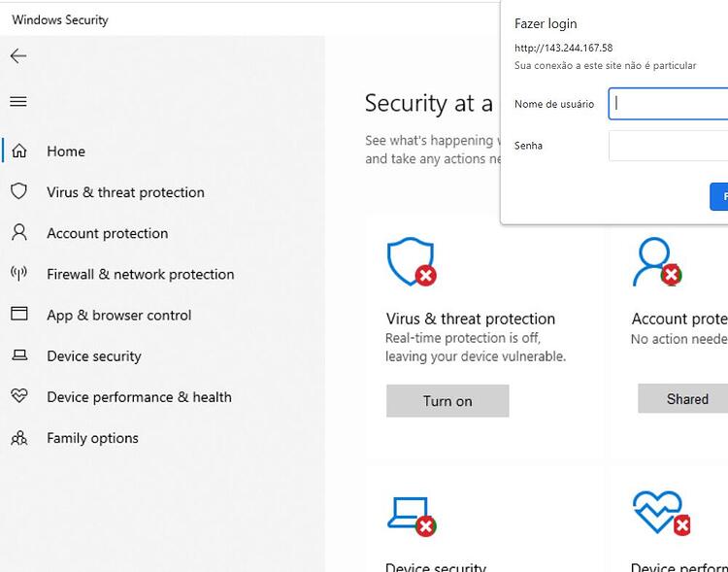Click the Shared button under Account protection
Image resolution: width=728 pixels, height=572 pixels.
(683, 399)
